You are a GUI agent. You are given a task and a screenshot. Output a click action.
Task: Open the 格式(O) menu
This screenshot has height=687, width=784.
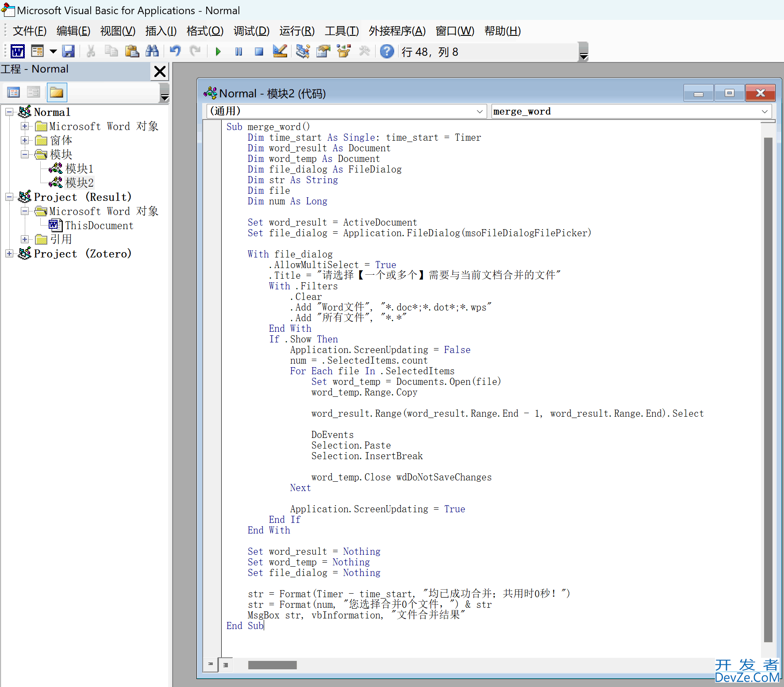(205, 31)
